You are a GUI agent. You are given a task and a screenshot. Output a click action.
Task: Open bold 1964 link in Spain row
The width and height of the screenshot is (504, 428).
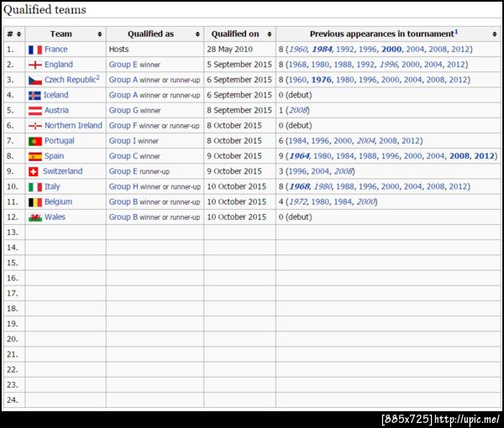tap(300, 156)
